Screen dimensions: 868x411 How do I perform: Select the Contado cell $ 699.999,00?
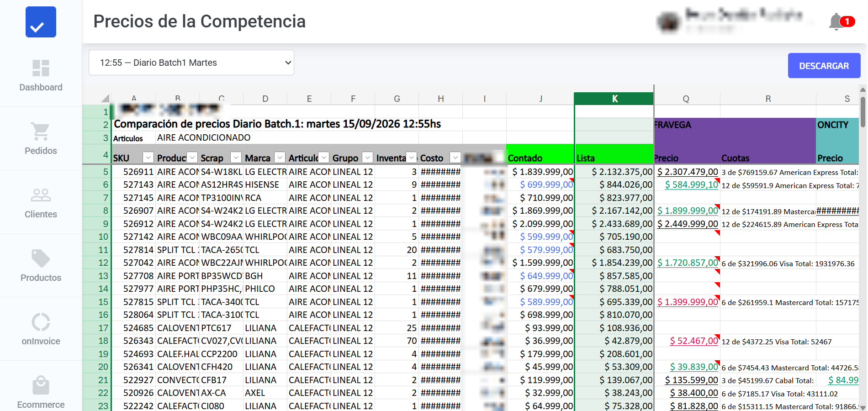pyautogui.click(x=540, y=184)
